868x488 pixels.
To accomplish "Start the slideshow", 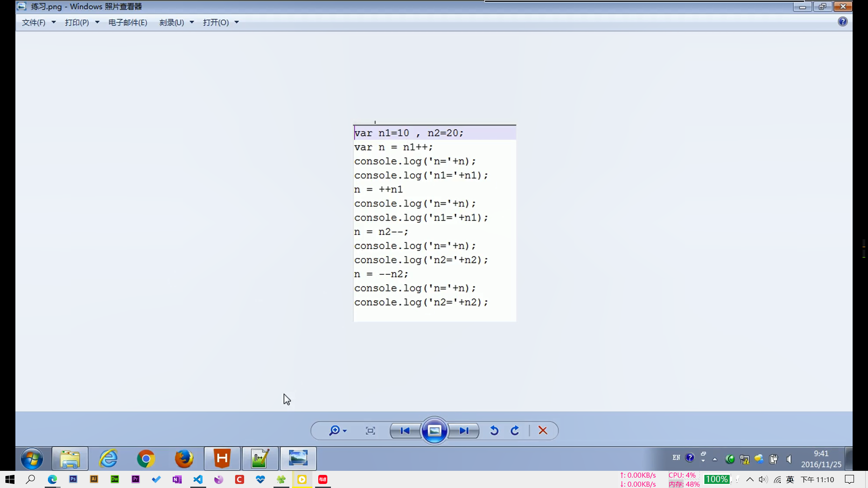I will 434,431.
